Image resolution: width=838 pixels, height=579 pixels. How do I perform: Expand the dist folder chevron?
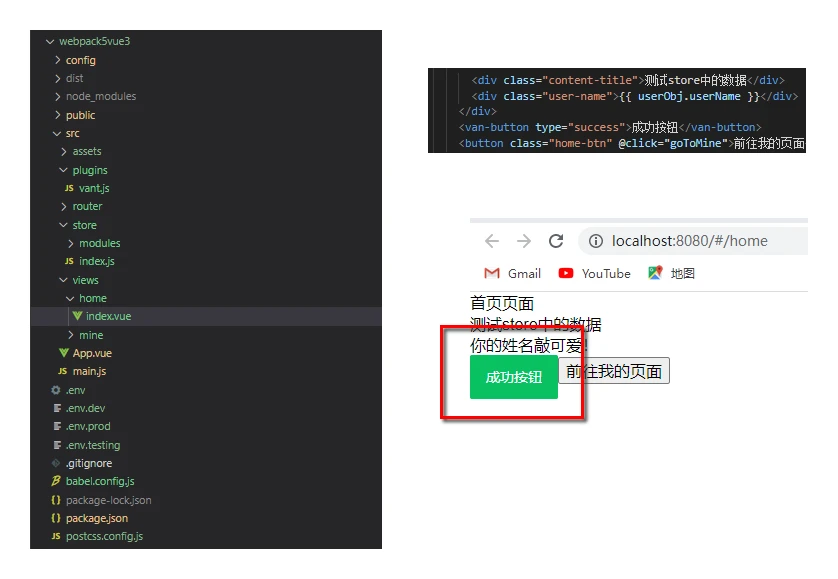click(x=57, y=78)
